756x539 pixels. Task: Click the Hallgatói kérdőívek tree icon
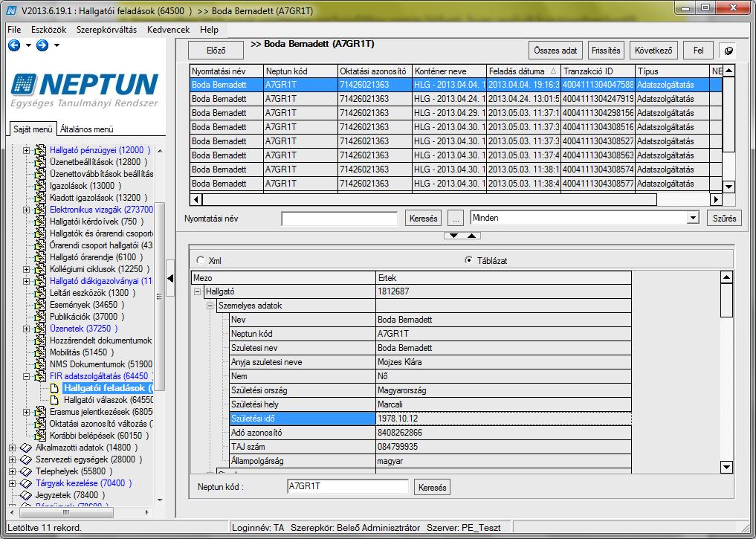[40, 222]
